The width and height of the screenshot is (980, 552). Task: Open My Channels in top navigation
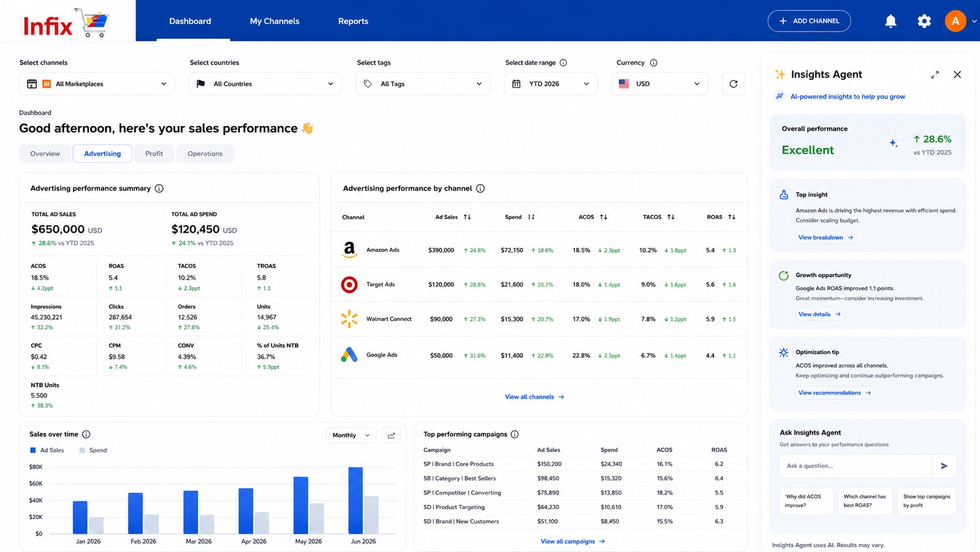point(274,21)
